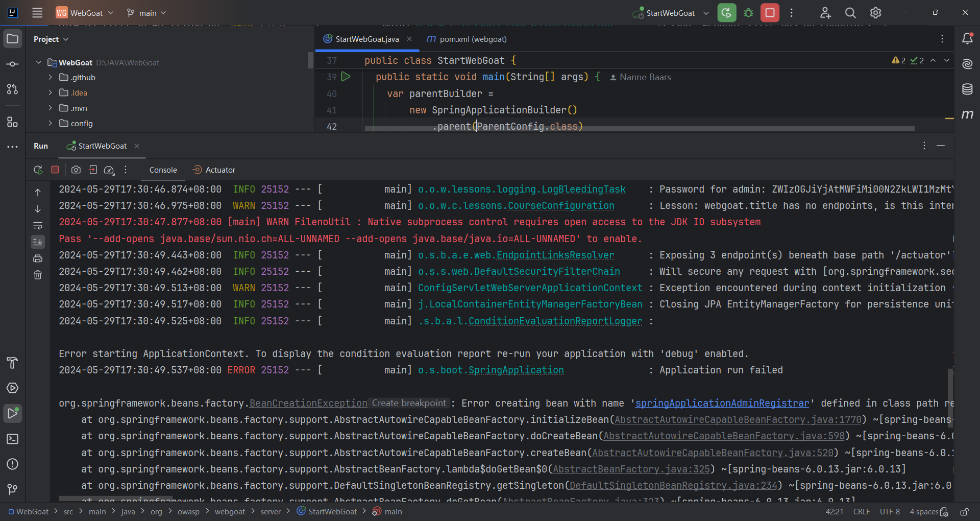Expand the .github folder
980x521 pixels.
50,78
